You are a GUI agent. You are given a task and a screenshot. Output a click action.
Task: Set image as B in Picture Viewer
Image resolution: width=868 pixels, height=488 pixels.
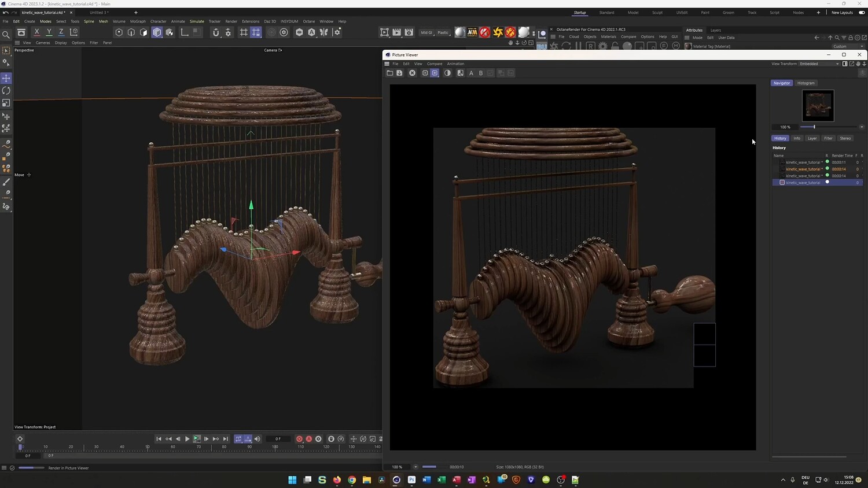click(481, 73)
